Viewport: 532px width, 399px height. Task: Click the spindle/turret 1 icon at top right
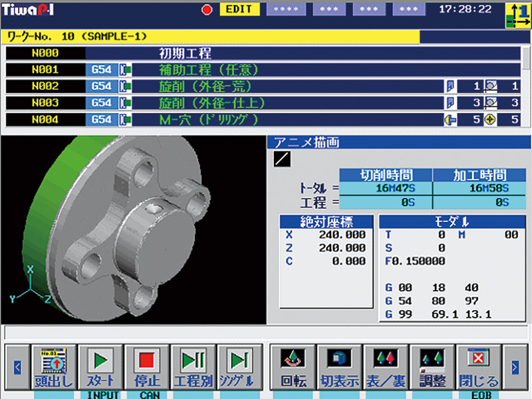pyautogui.click(x=518, y=13)
